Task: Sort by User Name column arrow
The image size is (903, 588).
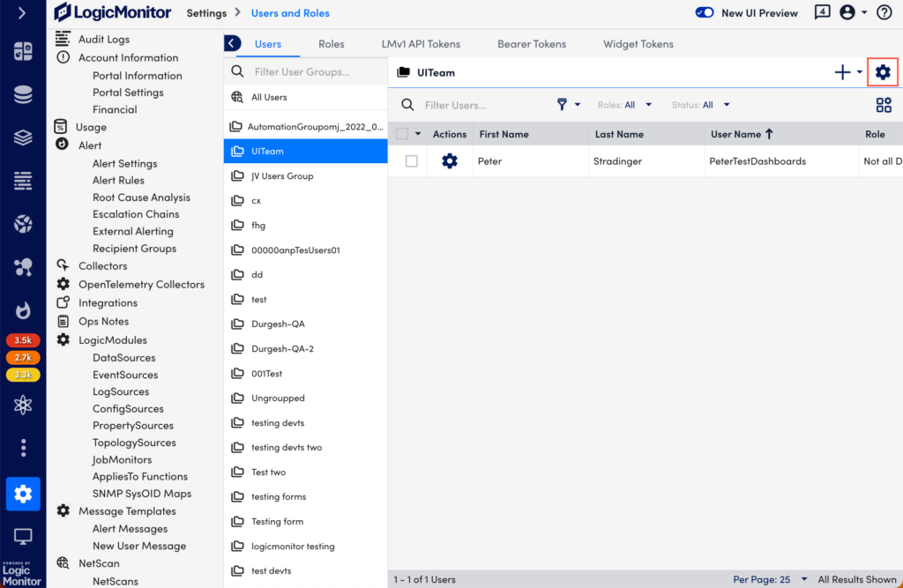Action: click(x=771, y=133)
